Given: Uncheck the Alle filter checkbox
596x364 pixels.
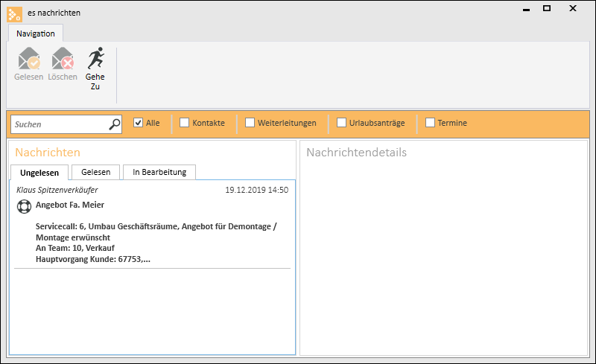Looking at the screenshot, I should coord(139,122).
